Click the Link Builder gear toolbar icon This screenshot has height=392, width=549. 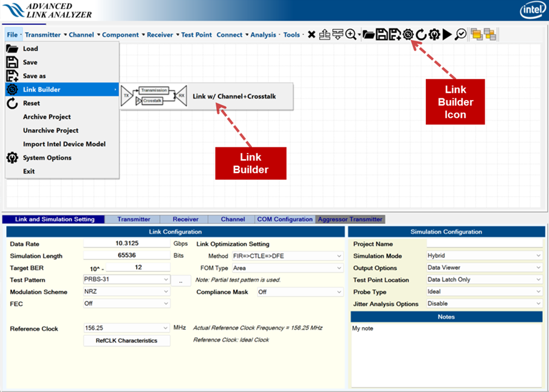click(408, 35)
